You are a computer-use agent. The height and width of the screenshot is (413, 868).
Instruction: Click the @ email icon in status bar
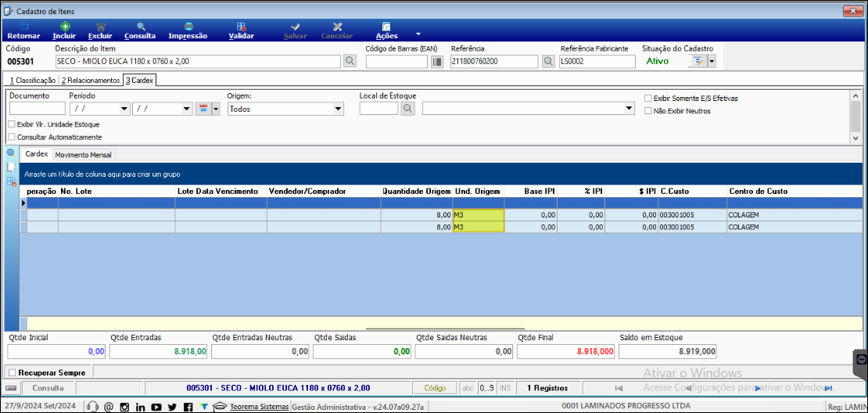(109, 407)
